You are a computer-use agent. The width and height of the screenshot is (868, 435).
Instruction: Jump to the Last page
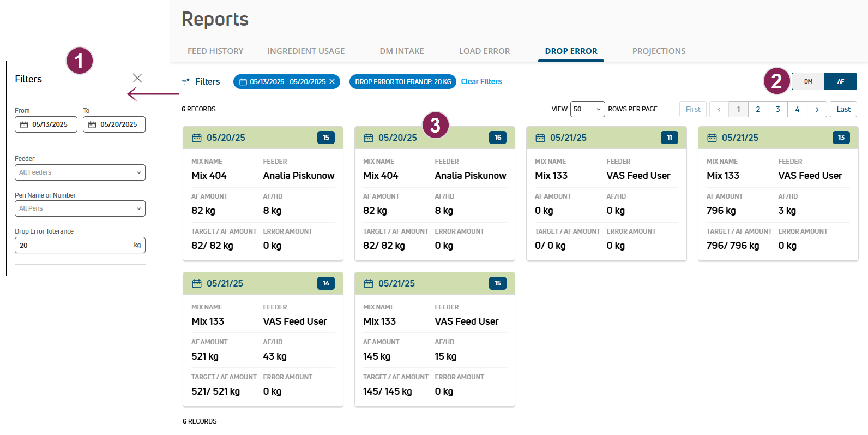[x=843, y=109]
